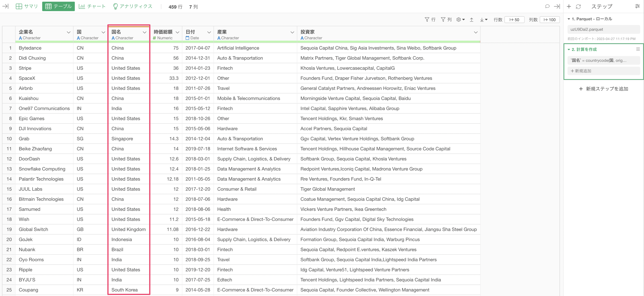The width and height of the screenshot is (644, 296).
Task: Edit the row count field showing 50
Action: point(514,20)
